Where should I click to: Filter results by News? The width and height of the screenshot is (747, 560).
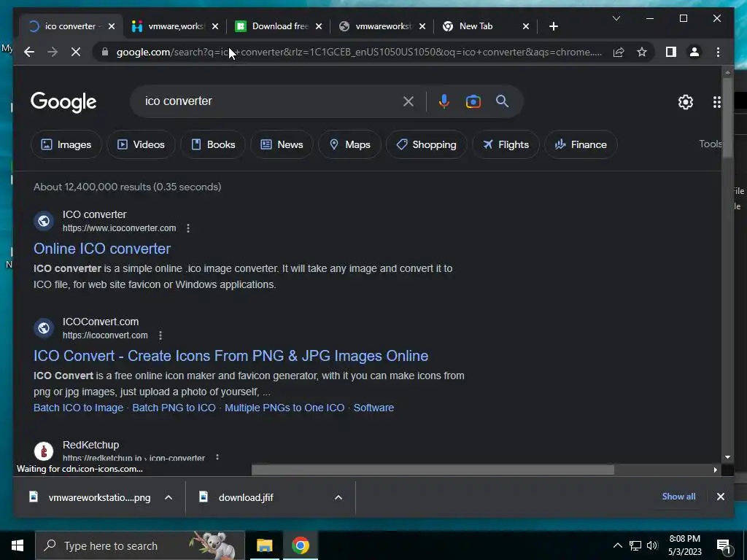282,144
